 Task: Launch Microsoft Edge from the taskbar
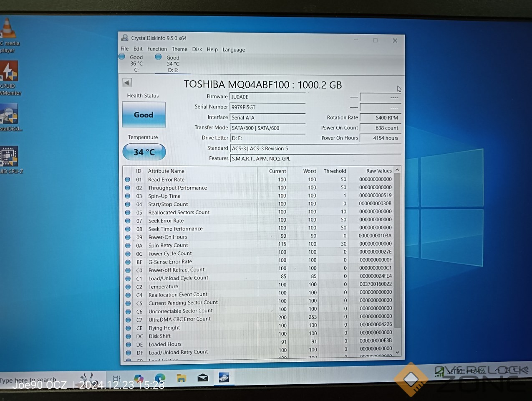[160, 378]
